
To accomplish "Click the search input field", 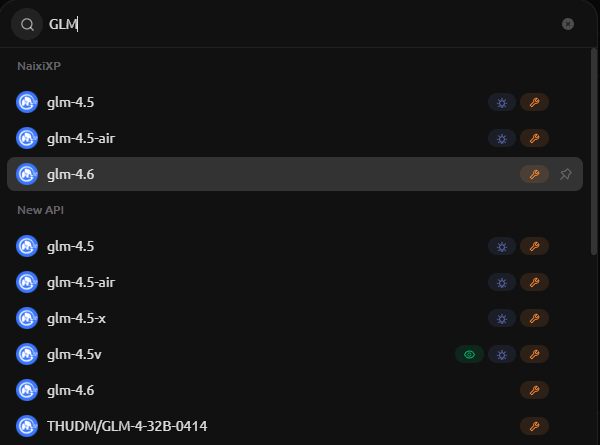I will pos(300,23).
